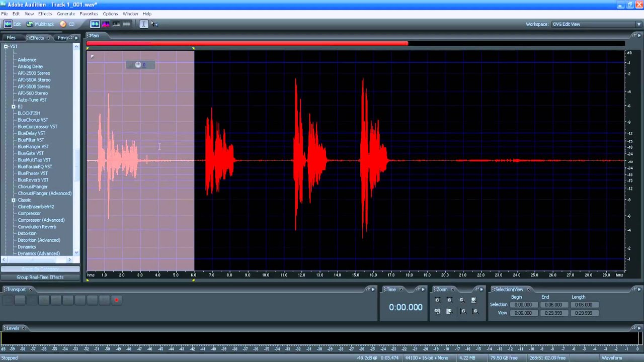Open the Effects panel options menu arrow
644x362 pixels.
point(76,38)
